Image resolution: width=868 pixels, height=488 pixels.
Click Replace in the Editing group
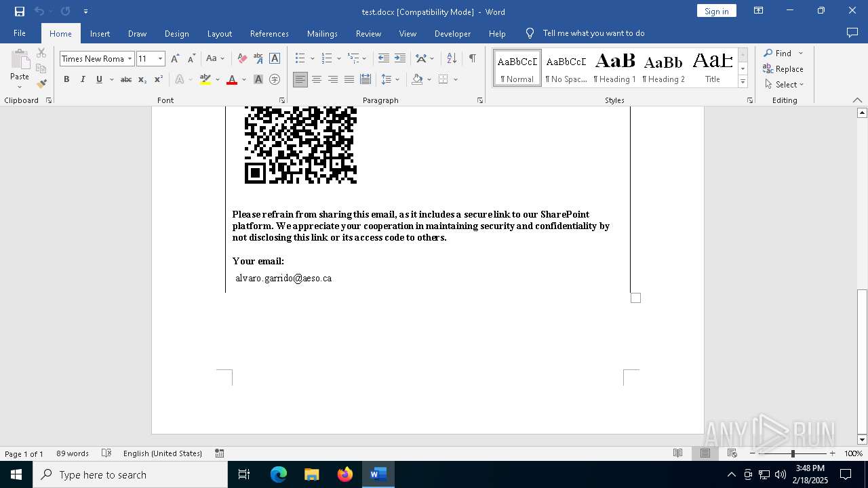click(783, 68)
